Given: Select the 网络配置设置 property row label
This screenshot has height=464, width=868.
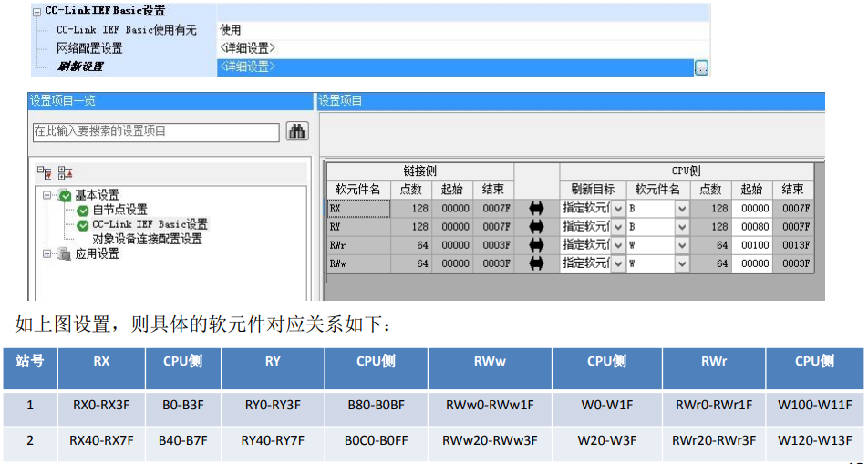Looking at the screenshot, I should coord(89,48).
